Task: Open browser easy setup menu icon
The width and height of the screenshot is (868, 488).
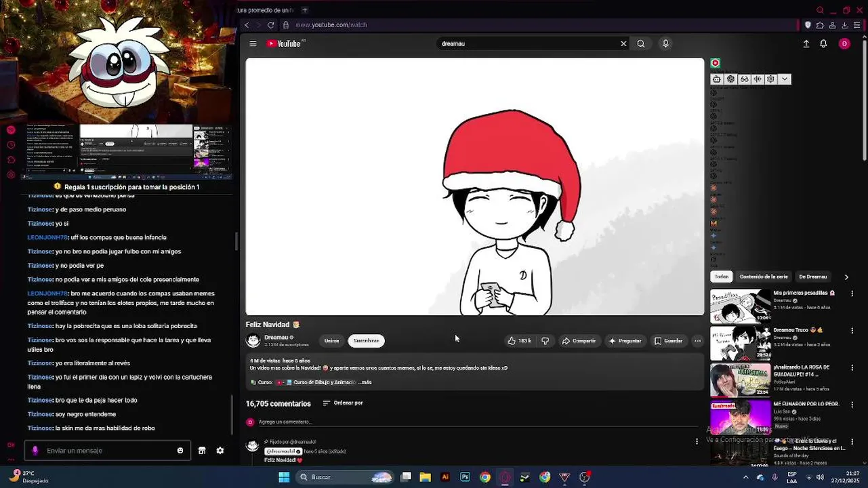Action: [856, 25]
